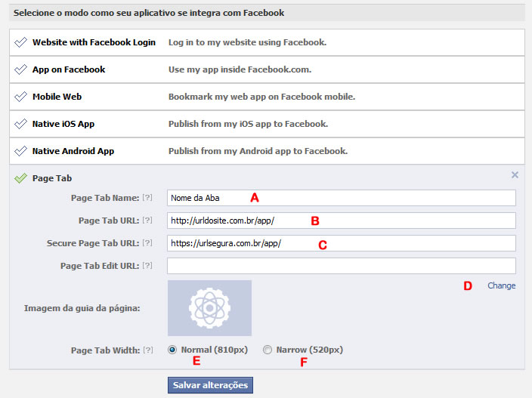Click text 'Bookmark my web app on Facebook mobile.'
This screenshot has width=532, height=398.
point(261,97)
